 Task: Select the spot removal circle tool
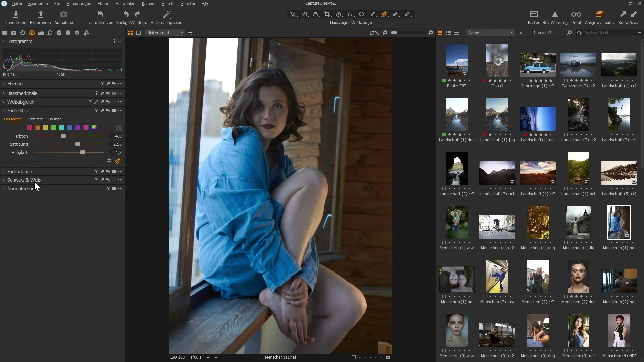(x=361, y=14)
